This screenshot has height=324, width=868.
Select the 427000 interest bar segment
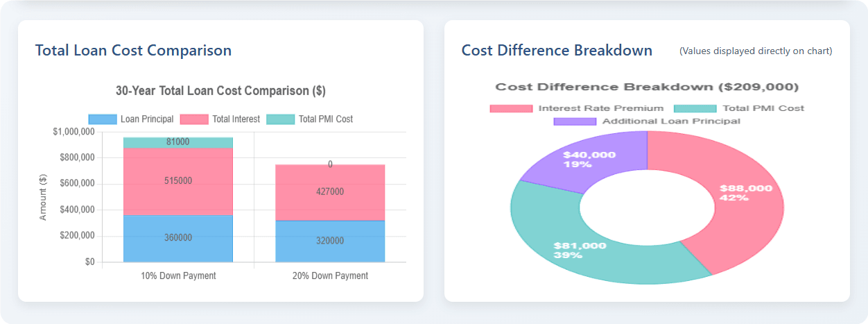pyautogui.click(x=330, y=192)
